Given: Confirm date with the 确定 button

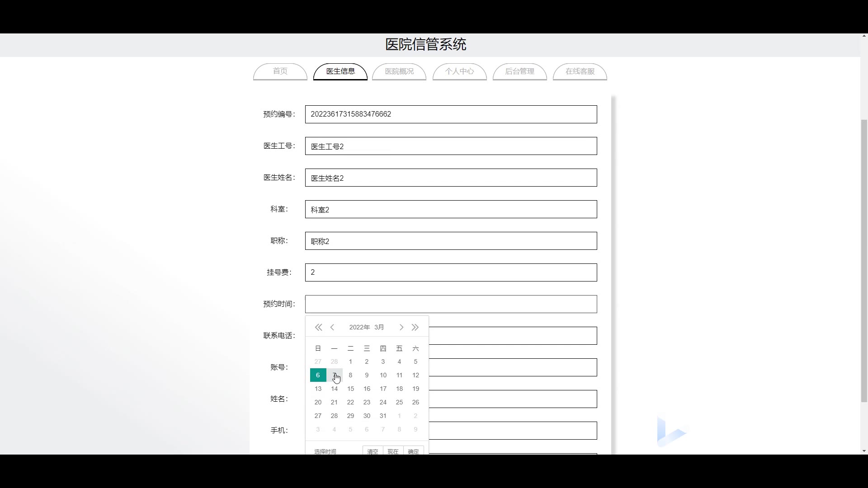Looking at the screenshot, I should (413, 451).
